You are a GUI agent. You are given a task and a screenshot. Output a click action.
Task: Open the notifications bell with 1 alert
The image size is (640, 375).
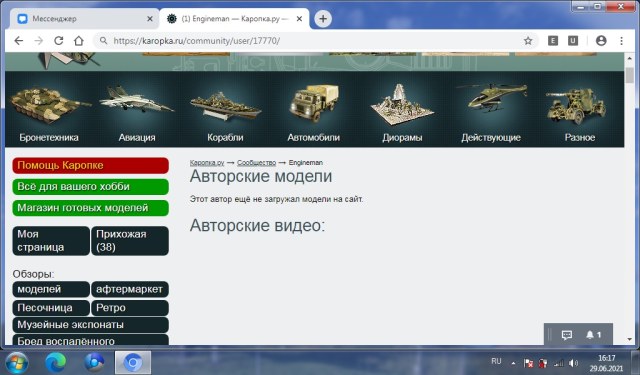(593, 335)
